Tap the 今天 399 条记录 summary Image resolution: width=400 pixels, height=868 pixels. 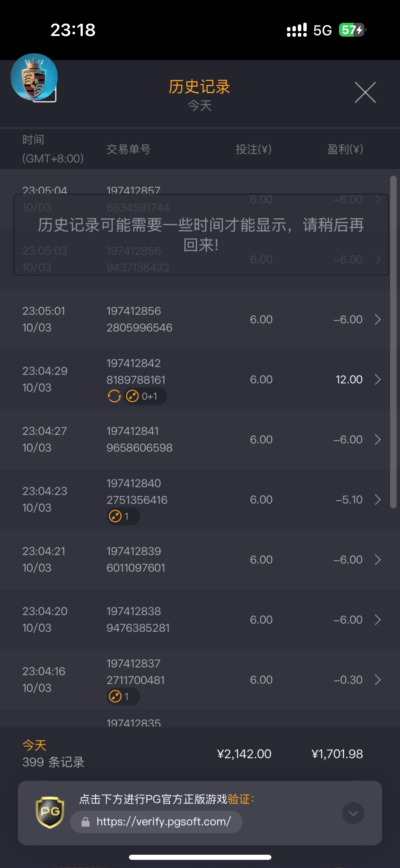pyautogui.click(x=53, y=754)
